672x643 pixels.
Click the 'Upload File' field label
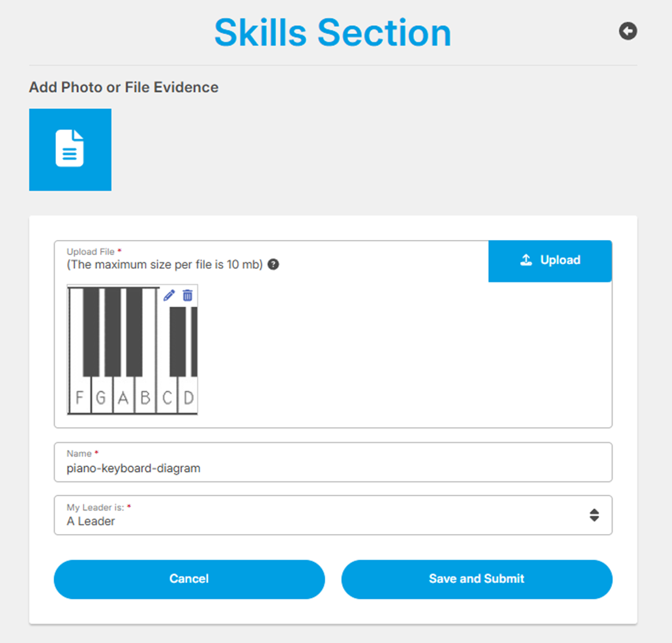[x=91, y=252]
